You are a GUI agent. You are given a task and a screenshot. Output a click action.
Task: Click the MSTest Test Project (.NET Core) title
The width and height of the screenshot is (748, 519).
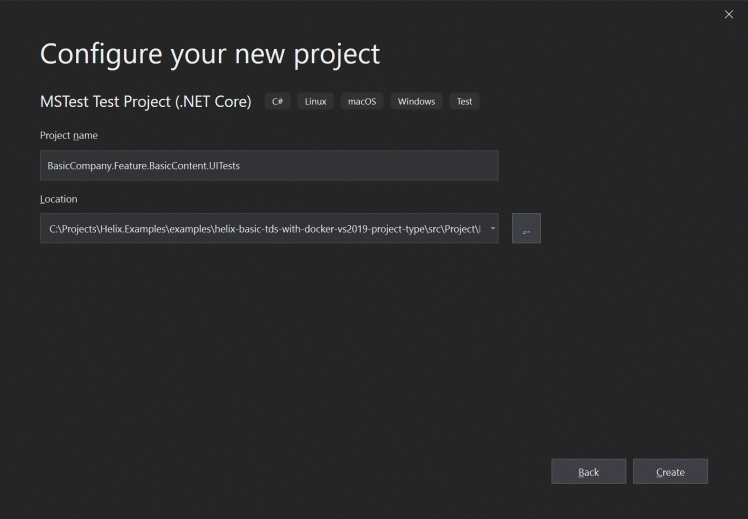pyautogui.click(x=145, y=102)
